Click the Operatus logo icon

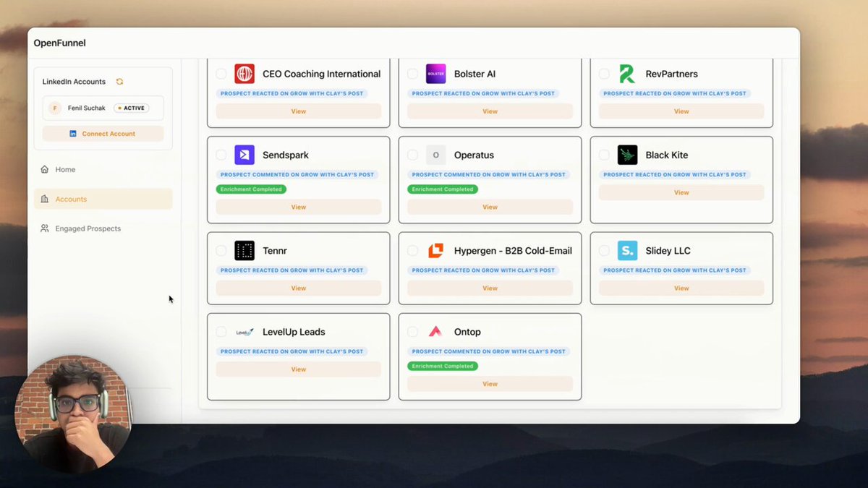click(x=435, y=155)
